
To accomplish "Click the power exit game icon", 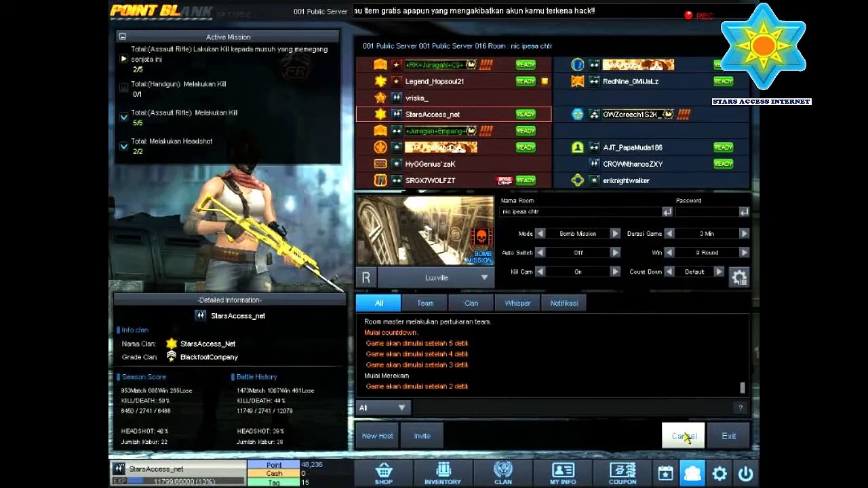I will tap(745, 473).
